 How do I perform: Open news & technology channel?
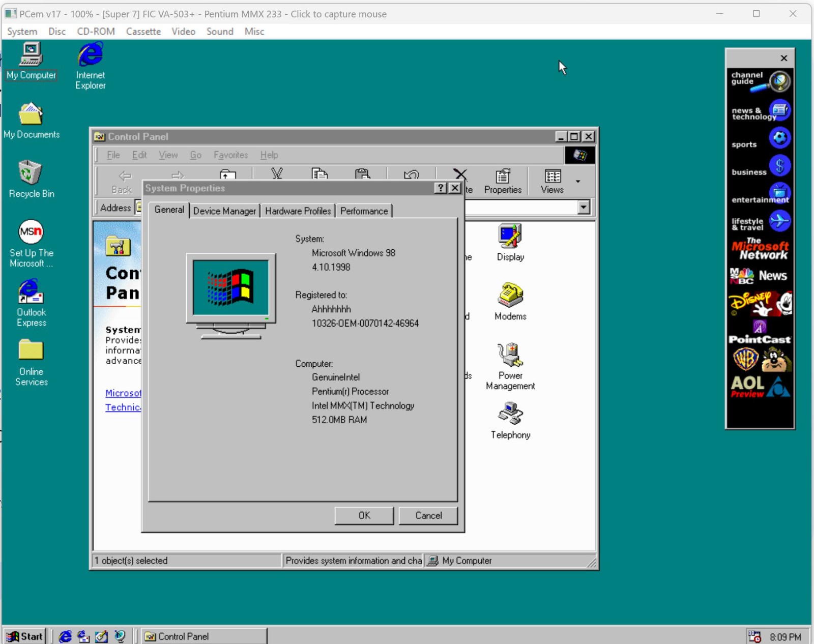click(x=760, y=111)
